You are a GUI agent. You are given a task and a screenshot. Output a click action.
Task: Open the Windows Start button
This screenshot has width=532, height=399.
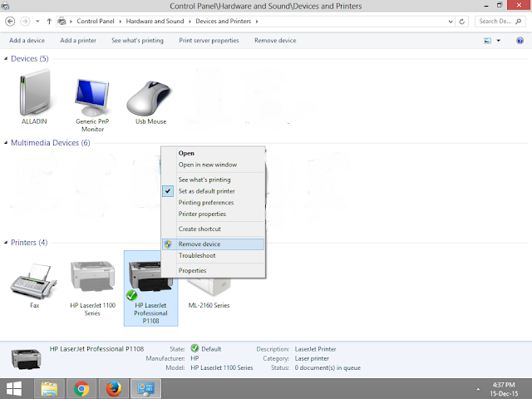(x=14, y=388)
